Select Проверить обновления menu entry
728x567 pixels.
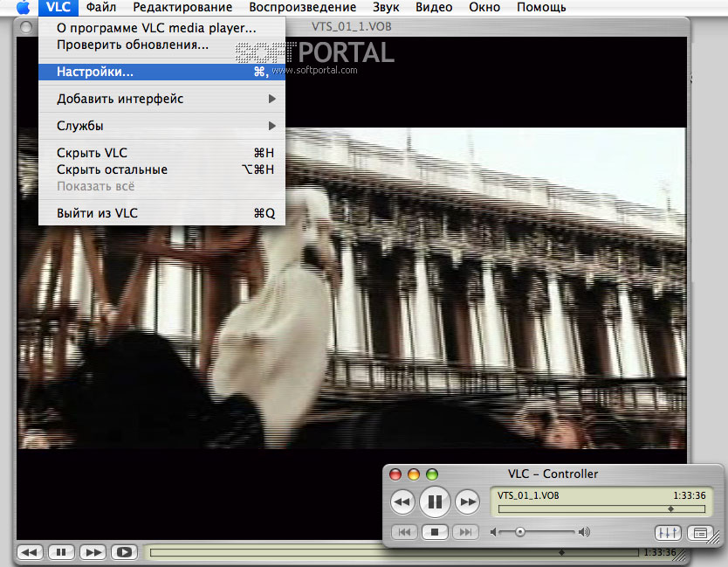pyautogui.click(x=162, y=45)
